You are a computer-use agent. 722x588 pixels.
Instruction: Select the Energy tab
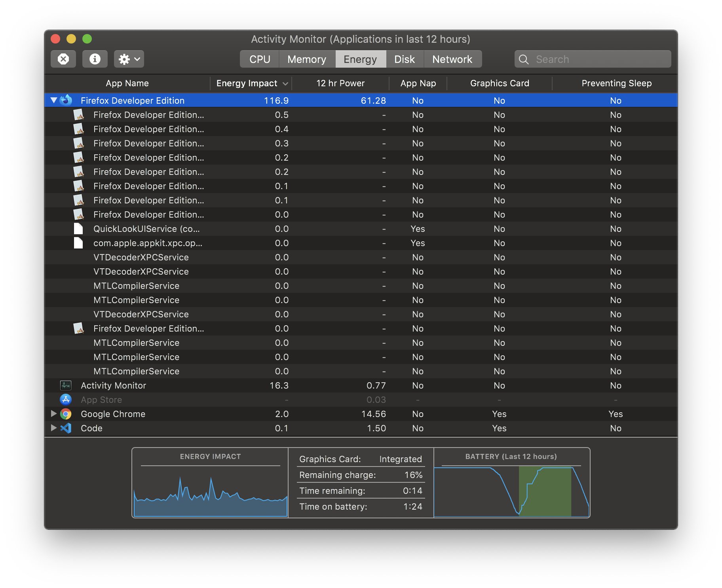point(360,59)
